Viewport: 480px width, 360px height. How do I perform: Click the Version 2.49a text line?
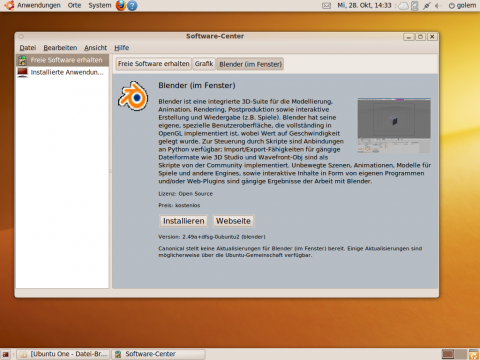click(x=212, y=237)
